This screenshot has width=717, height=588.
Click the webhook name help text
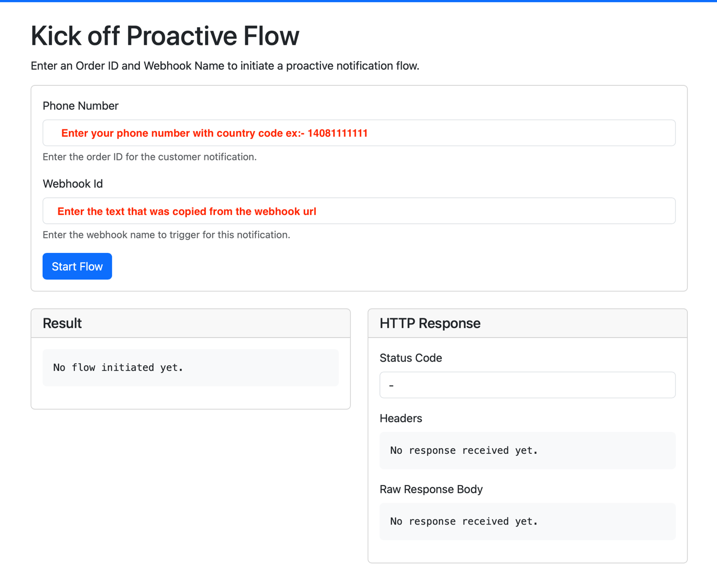[166, 235]
